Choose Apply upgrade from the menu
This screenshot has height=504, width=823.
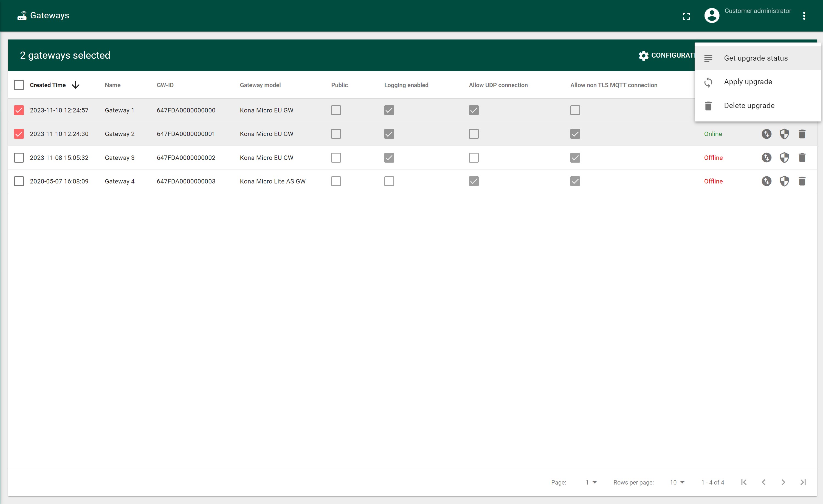(748, 82)
